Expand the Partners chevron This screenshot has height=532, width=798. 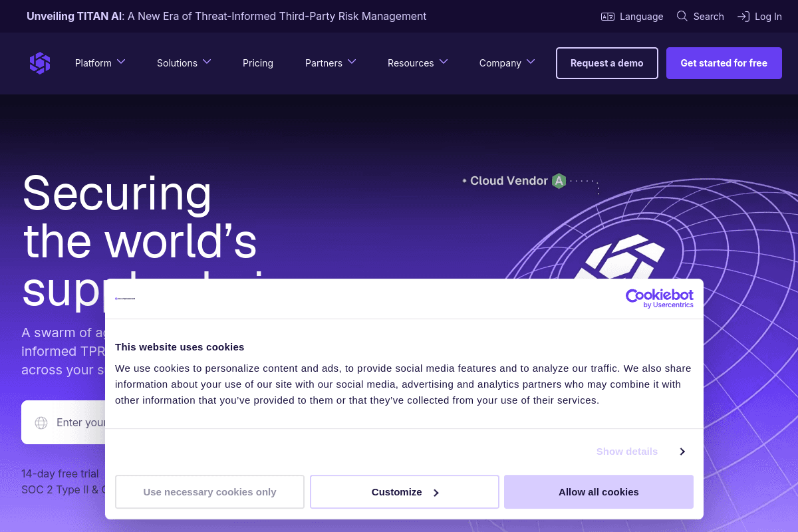click(x=352, y=62)
